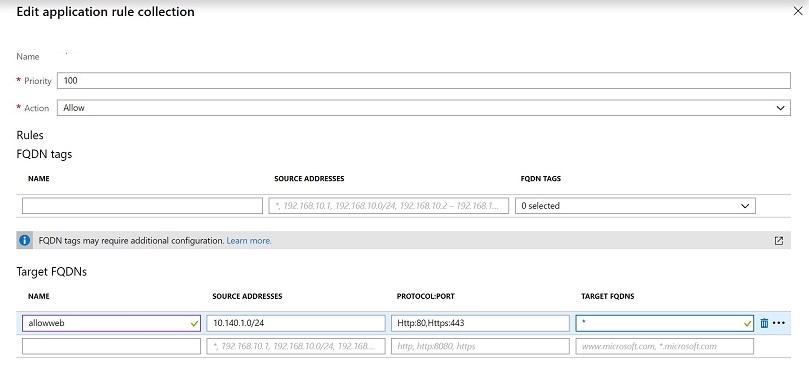Click the TARGET FQDNS column header
This screenshot has width=809, height=386.
pyautogui.click(x=607, y=296)
